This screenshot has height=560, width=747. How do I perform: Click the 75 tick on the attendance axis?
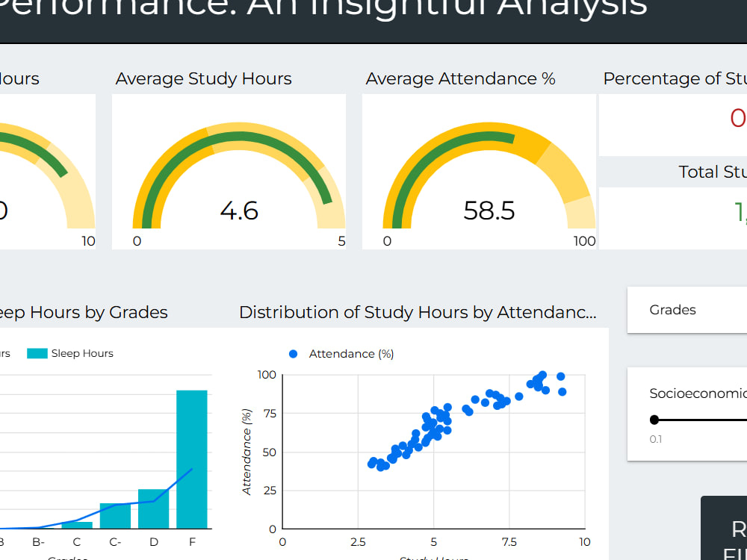270,414
